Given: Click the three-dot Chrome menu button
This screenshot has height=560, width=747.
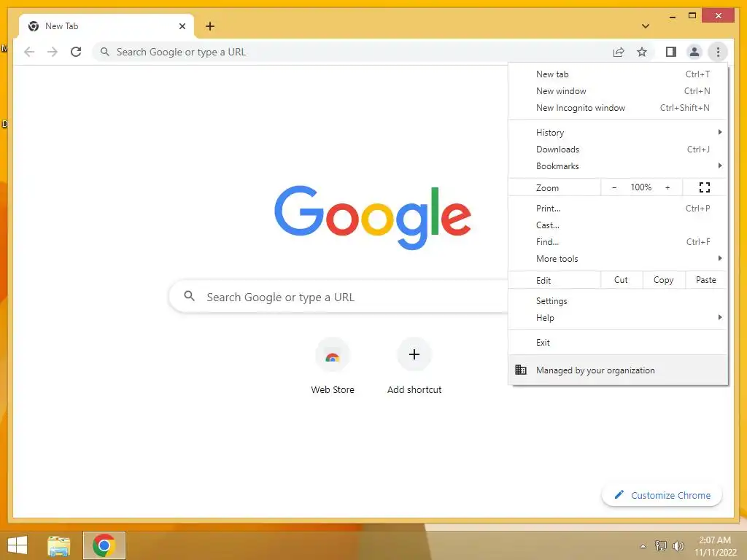Looking at the screenshot, I should tap(718, 52).
